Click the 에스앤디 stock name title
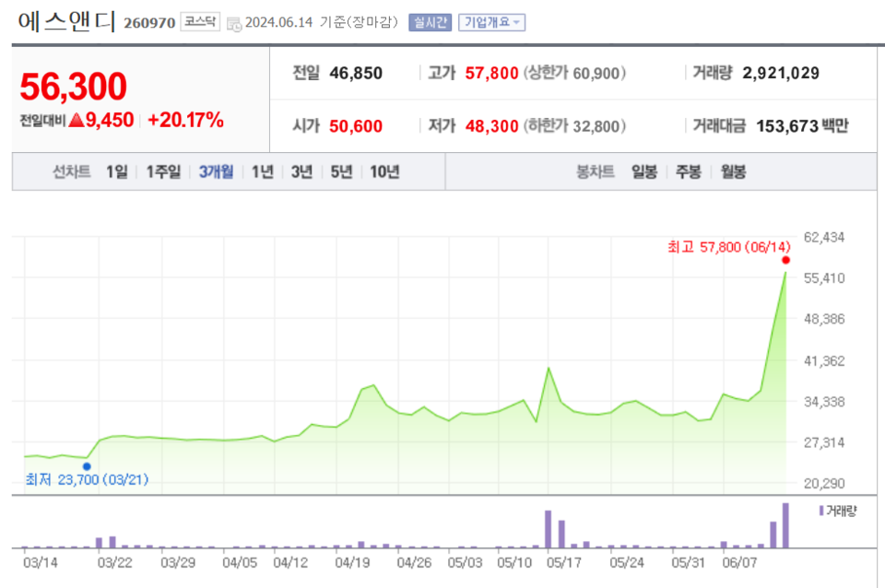This screenshot has height=588, width=885. [66, 22]
